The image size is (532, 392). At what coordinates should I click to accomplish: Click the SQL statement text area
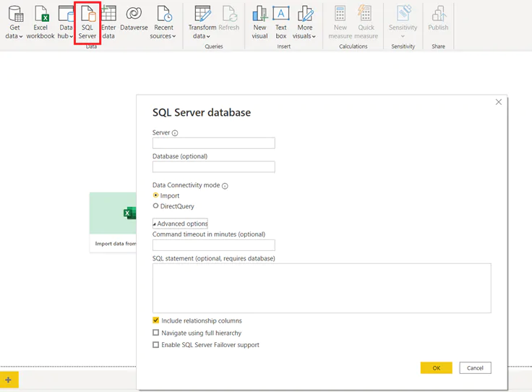tap(322, 288)
